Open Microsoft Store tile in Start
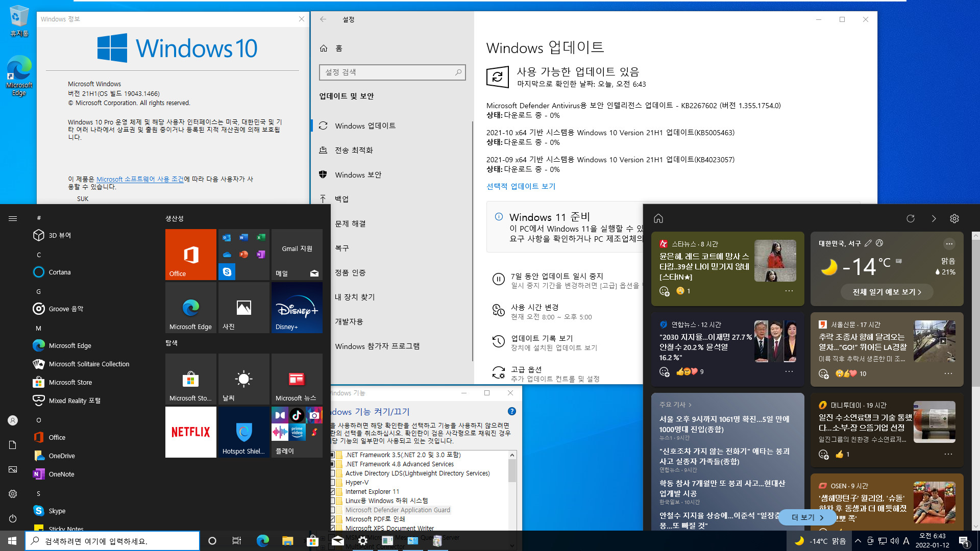The width and height of the screenshot is (980, 551). click(x=190, y=379)
